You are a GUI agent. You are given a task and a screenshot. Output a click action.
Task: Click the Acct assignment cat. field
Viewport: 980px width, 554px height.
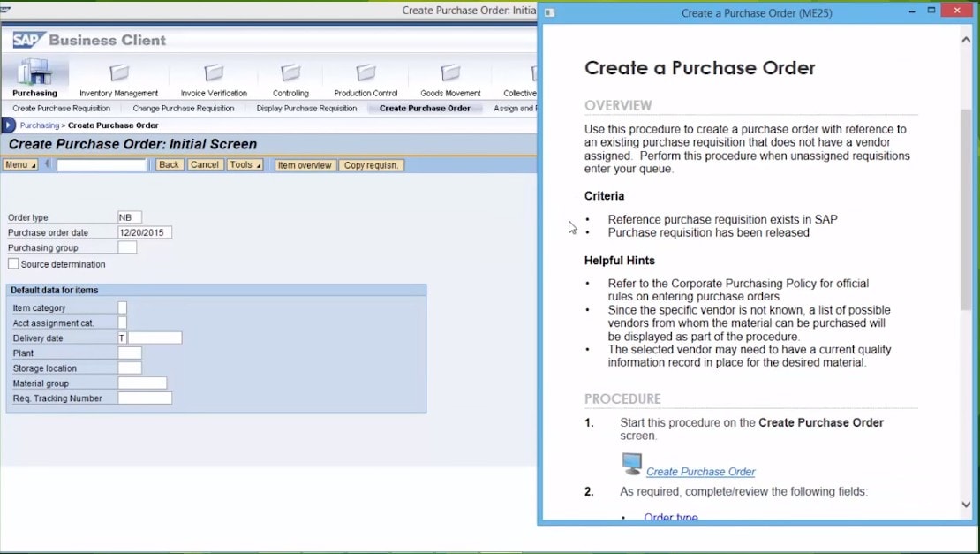pos(123,323)
